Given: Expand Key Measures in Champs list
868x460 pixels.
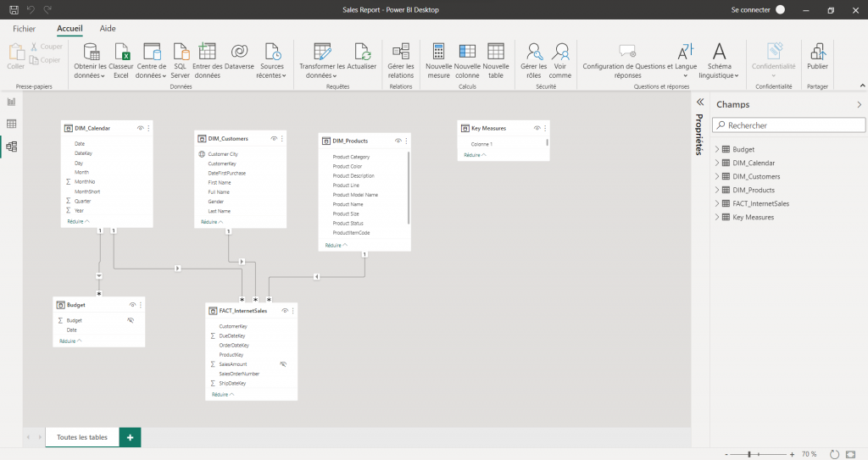Looking at the screenshot, I should 717,217.
